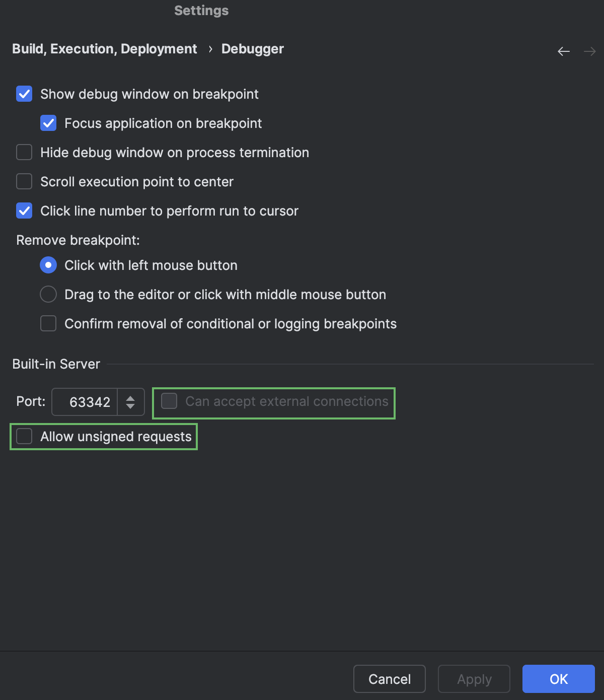Click the back navigation arrow
The width and height of the screenshot is (604, 700).
coord(563,51)
